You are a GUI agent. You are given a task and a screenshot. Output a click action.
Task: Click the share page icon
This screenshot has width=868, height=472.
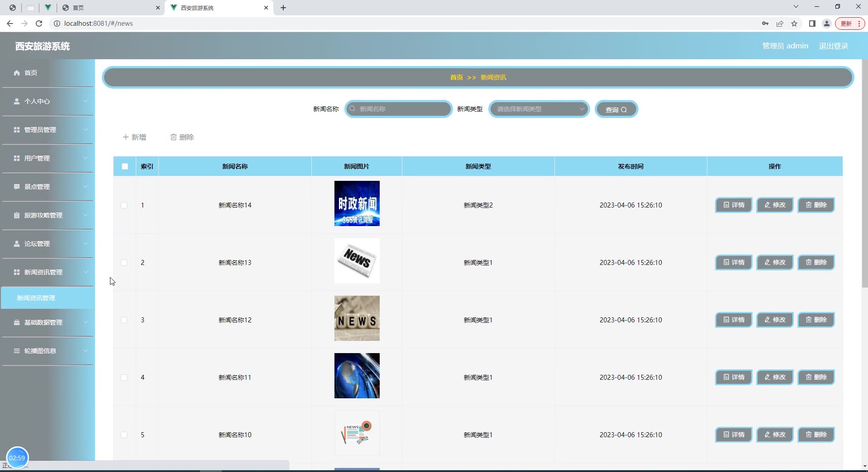[x=780, y=24]
